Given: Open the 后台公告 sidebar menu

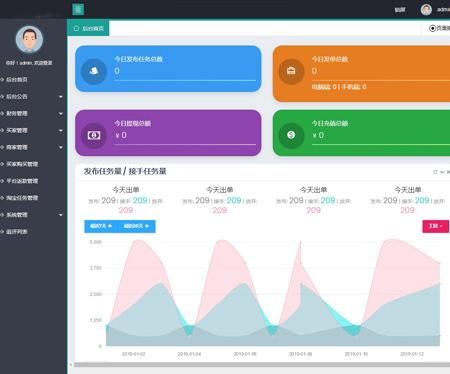Looking at the screenshot, I should [x=17, y=97].
